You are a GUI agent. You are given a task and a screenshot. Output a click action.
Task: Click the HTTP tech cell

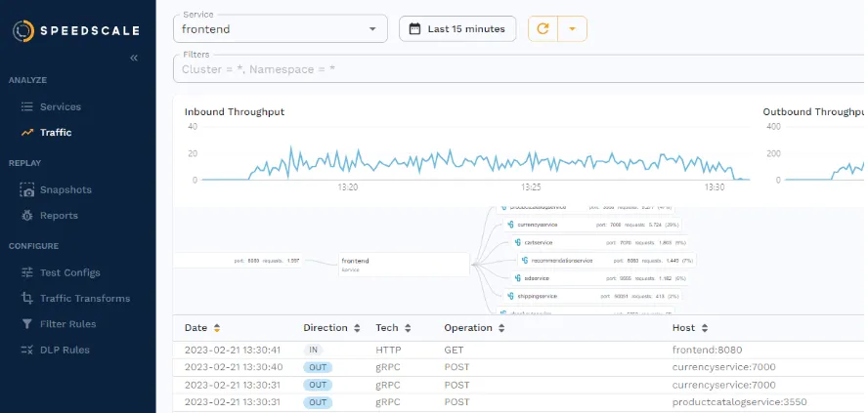tap(388, 350)
